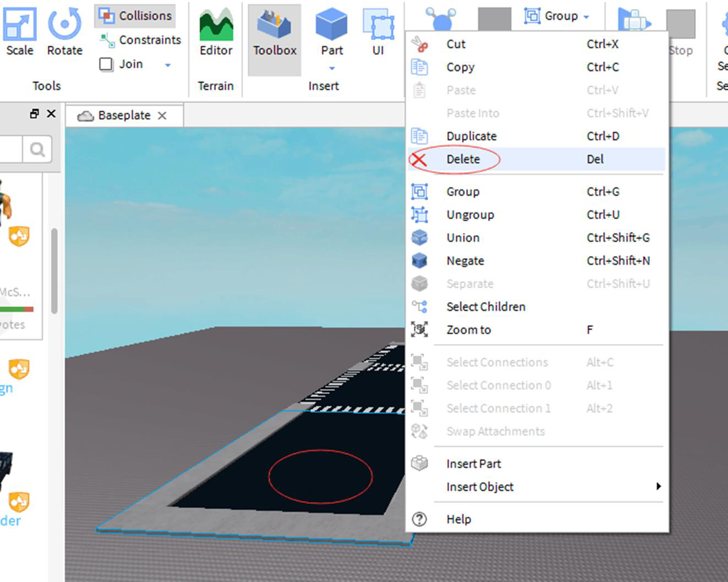Choose Copy from context menu
The image size is (728, 582).
click(537, 67)
